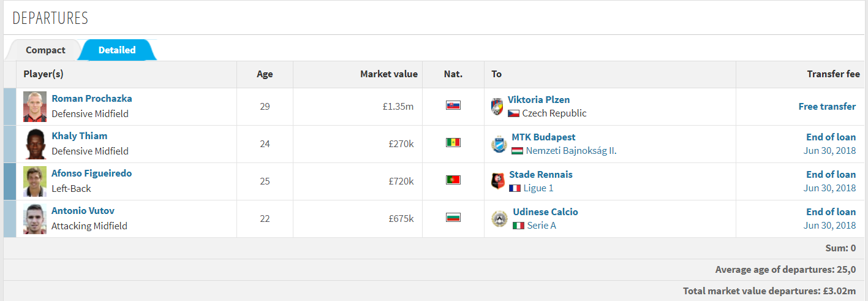This screenshot has height=301, width=868.
Task: Select the Detailed tab
Action: pyautogui.click(x=117, y=50)
